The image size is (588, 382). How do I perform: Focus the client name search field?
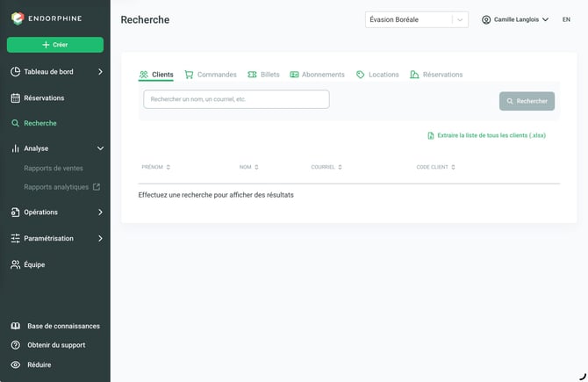(x=236, y=99)
